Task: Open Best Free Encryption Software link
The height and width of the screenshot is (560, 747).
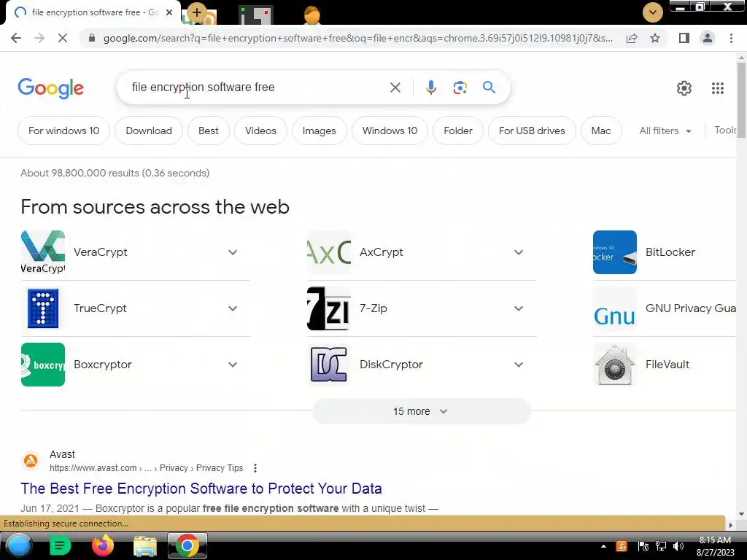Action: (201, 489)
